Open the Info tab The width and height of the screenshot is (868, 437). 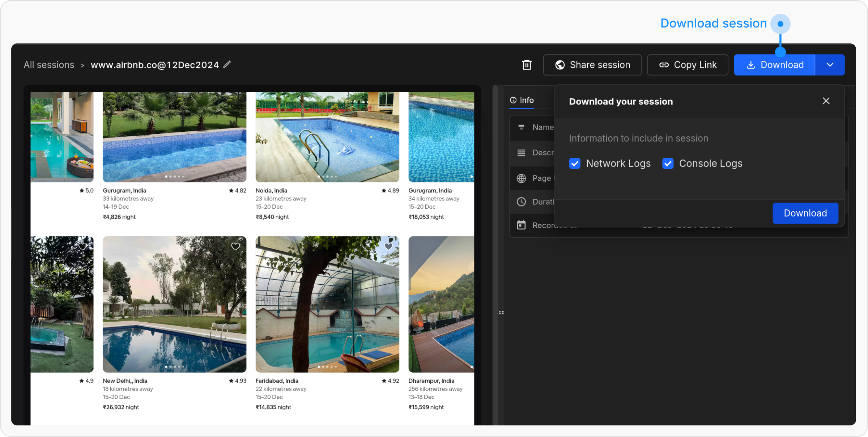pyautogui.click(x=522, y=100)
